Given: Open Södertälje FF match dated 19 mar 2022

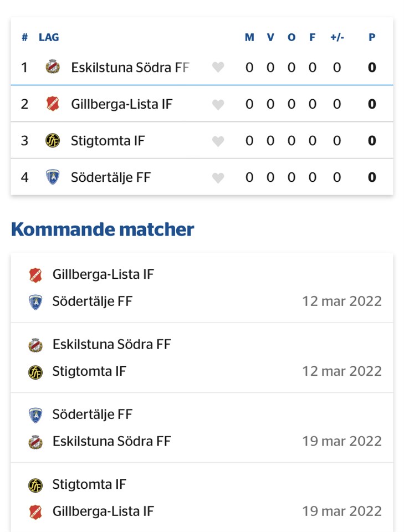Looking at the screenshot, I should pyautogui.click(x=202, y=428).
